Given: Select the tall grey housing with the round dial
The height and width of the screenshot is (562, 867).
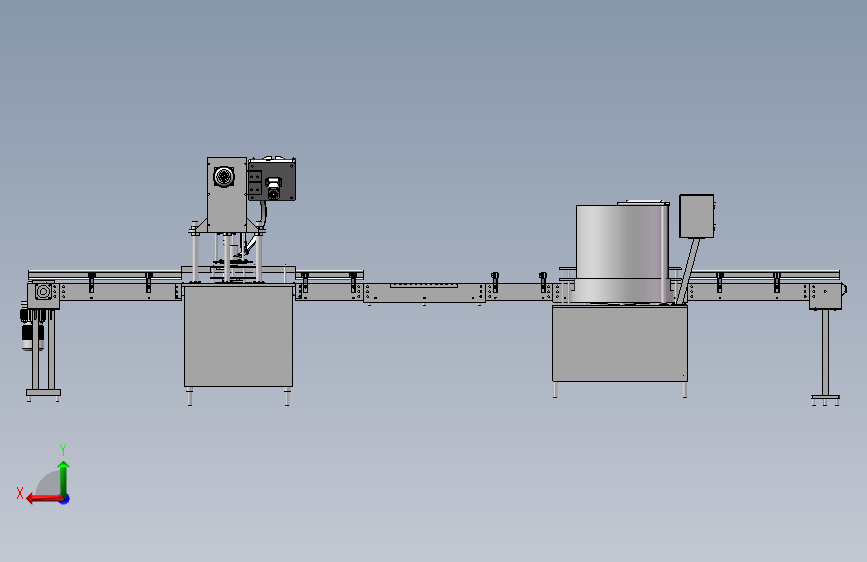Looking at the screenshot, I should coord(227,194).
